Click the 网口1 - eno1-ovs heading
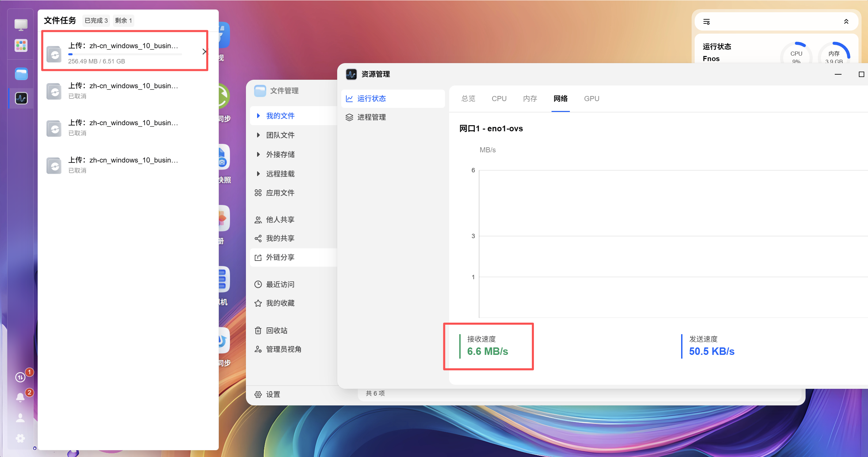Screen dimensions: 868x457 click(x=491, y=128)
